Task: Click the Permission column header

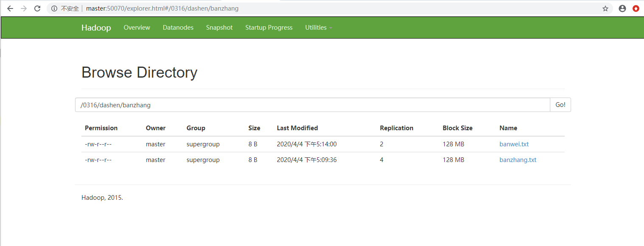Action: [101, 128]
